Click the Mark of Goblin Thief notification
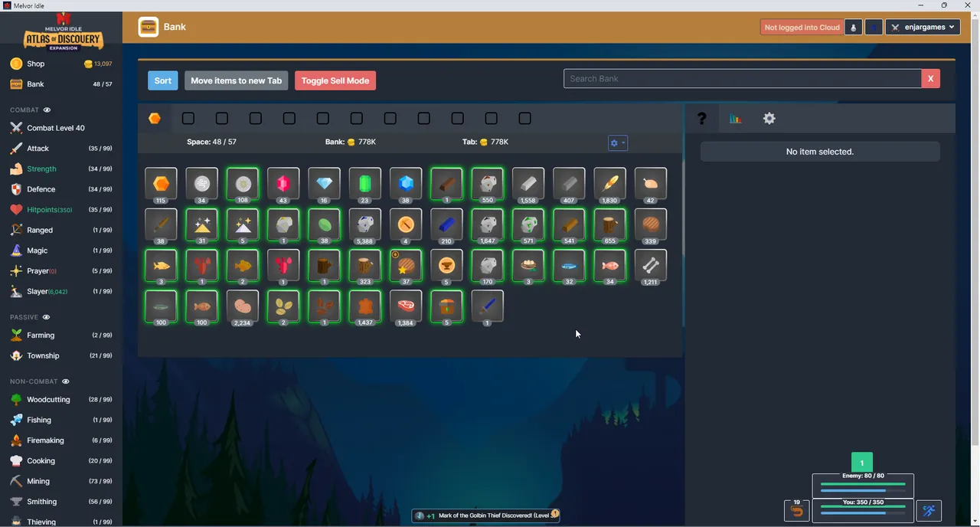This screenshot has height=527, width=980. (x=486, y=516)
